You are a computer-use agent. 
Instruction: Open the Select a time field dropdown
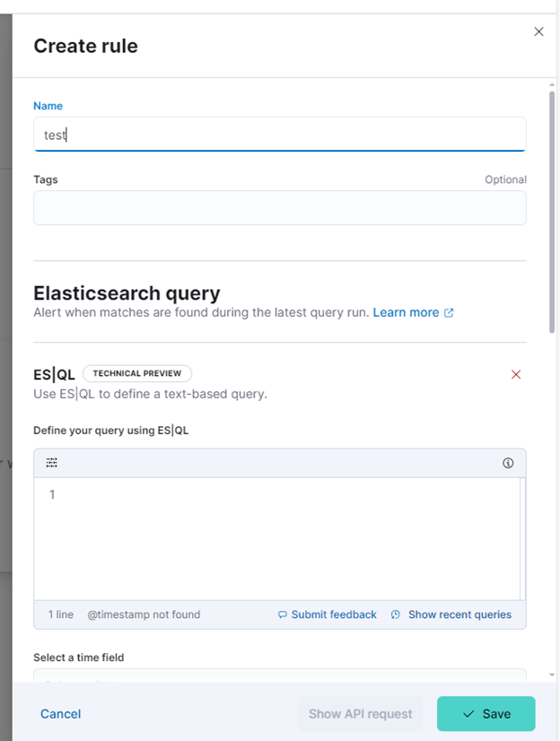[280, 676]
